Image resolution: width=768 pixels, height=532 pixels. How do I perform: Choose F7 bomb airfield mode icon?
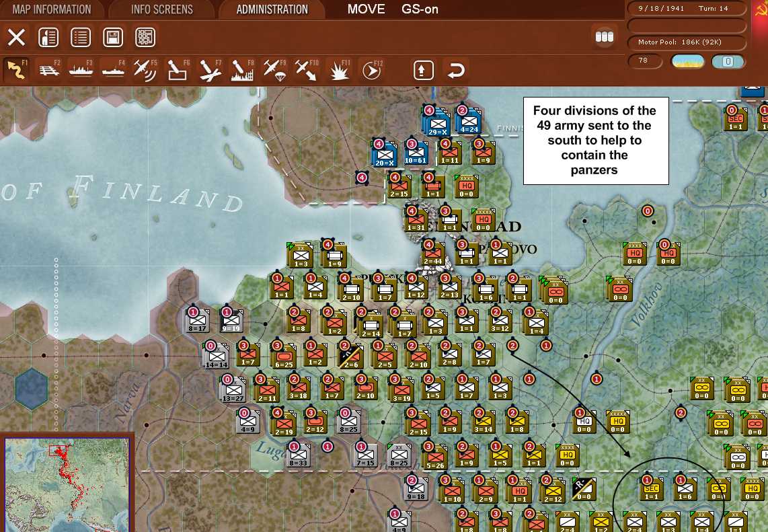point(210,70)
